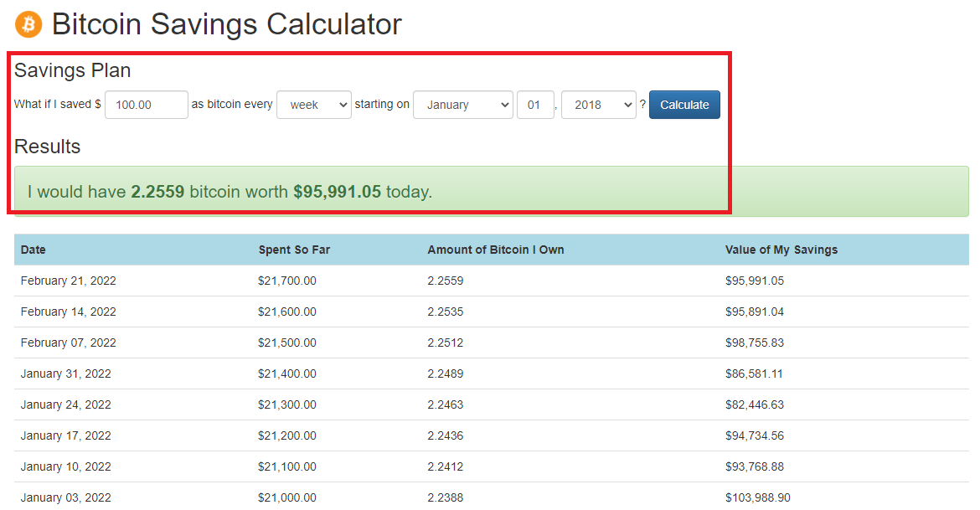Click the 100.00 savings amount field
Image resolution: width=980 pixels, height=510 pixels.
147,105
